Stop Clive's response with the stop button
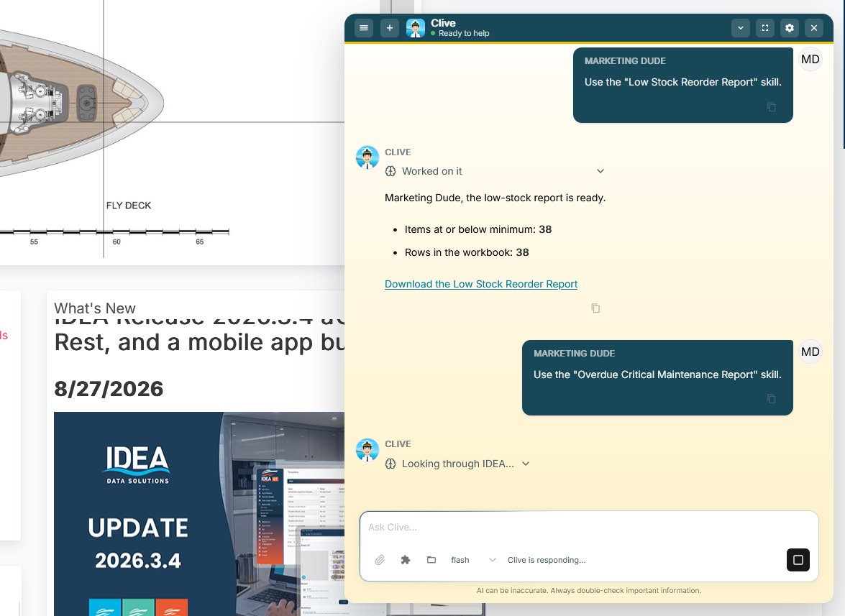 [x=798, y=560]
